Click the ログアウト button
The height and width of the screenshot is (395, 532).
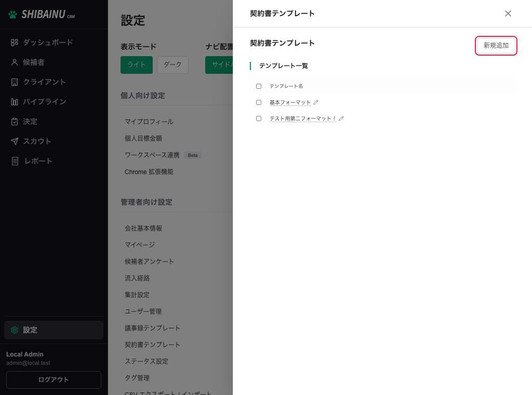pyautogui.click(x=54, y=380)
